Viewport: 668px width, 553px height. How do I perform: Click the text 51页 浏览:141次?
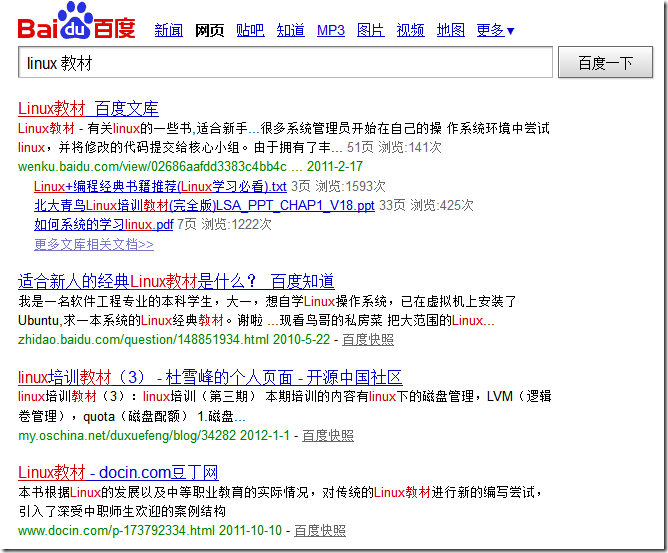[394, 147]
